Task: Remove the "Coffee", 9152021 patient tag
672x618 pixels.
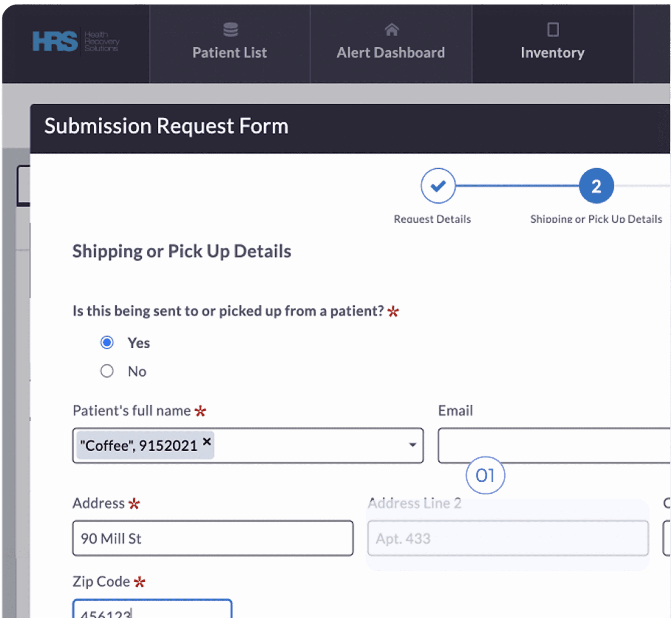Action: (x=207, y=442)
